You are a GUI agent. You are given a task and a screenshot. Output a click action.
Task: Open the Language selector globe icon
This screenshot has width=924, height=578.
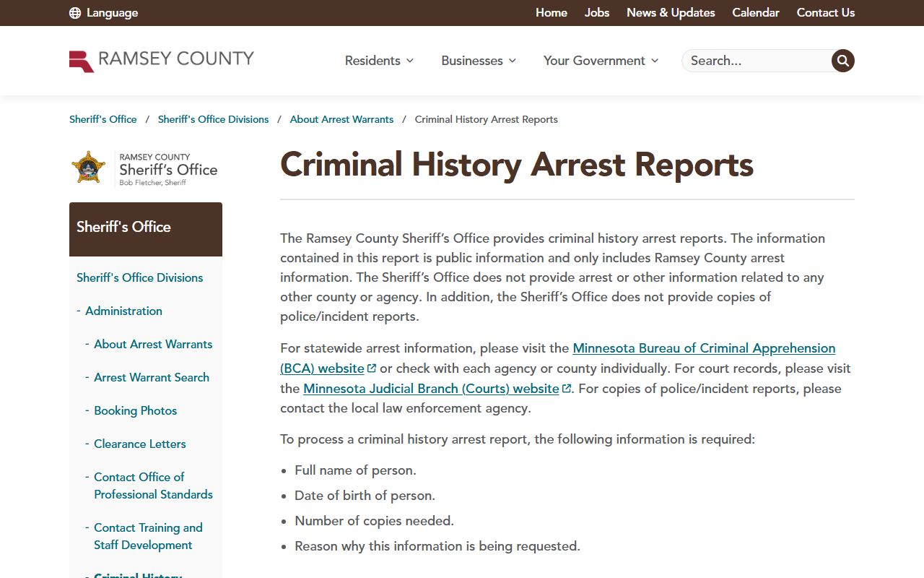pos(75,13)
